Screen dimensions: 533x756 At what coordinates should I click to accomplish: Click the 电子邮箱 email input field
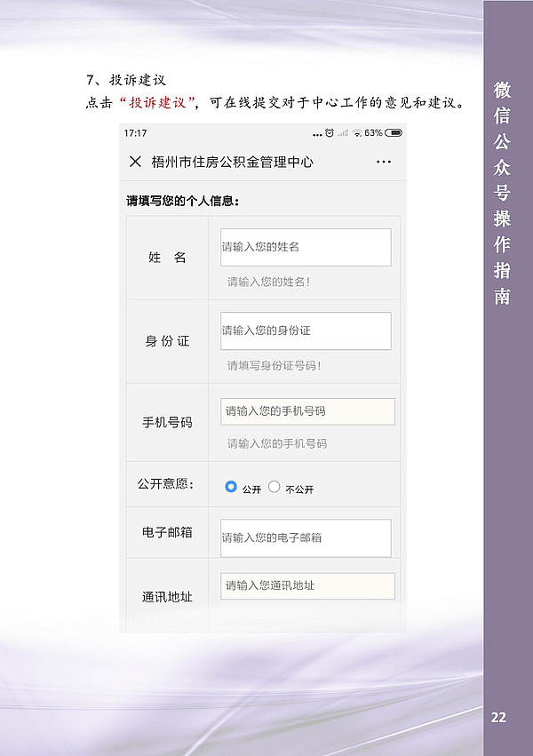[x=306, y=537]
